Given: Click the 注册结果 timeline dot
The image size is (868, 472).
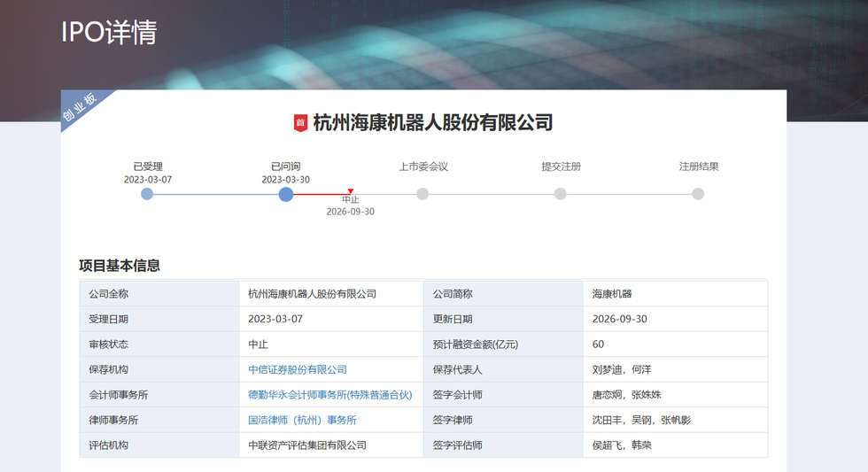Looking at the screenshot, I should 698,194.
